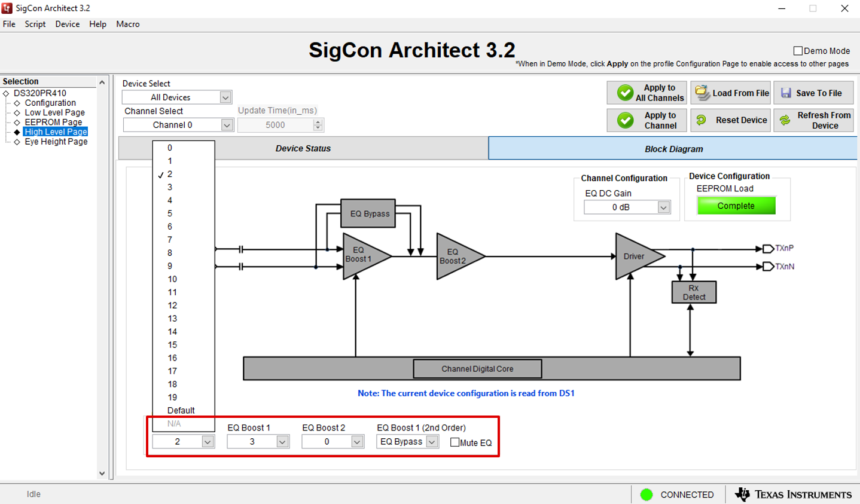860x504 pixels.
Task: Click the TXnN output port label
Action: pyautogui.click(x=785, y=267)
